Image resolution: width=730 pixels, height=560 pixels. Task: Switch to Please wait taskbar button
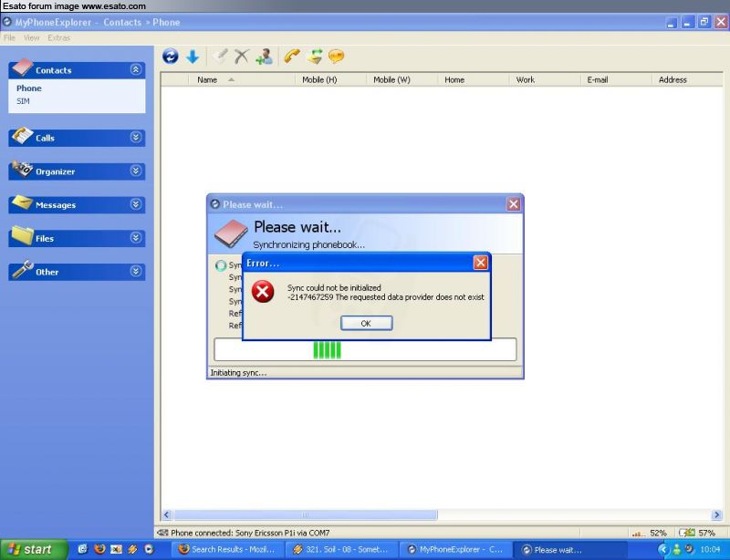click(568, 550)
